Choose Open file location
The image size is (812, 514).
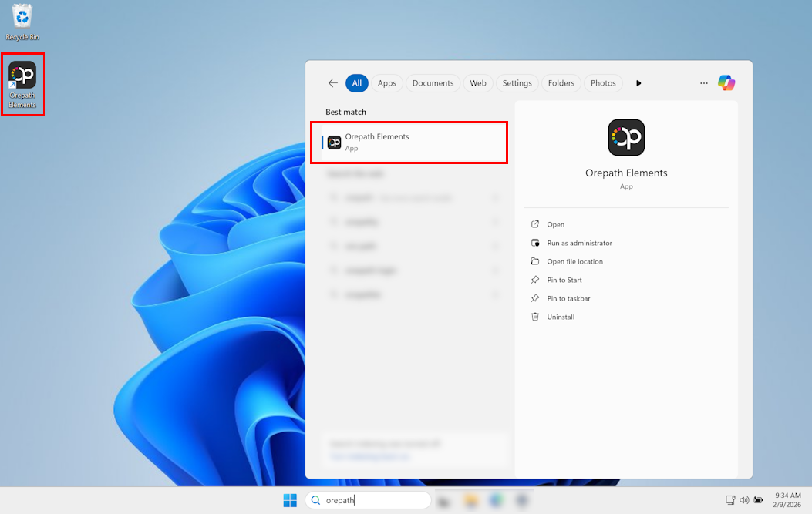pos(574,261)
